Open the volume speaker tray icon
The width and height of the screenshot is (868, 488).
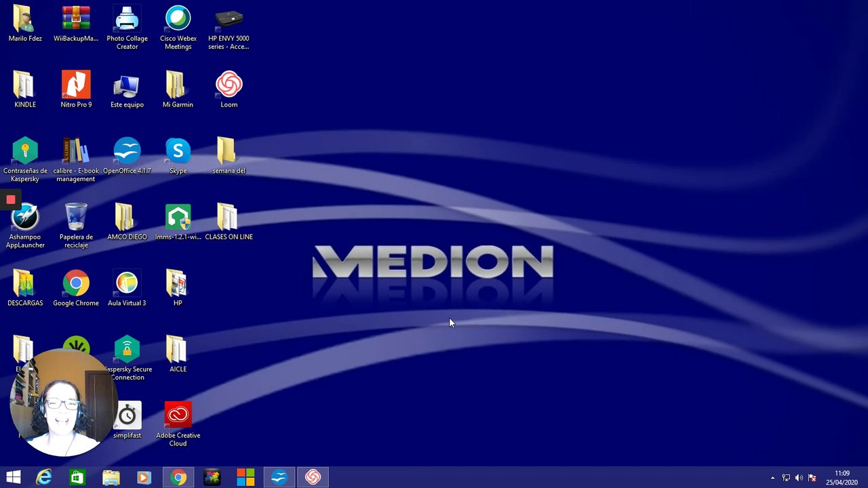pos(799,478)
